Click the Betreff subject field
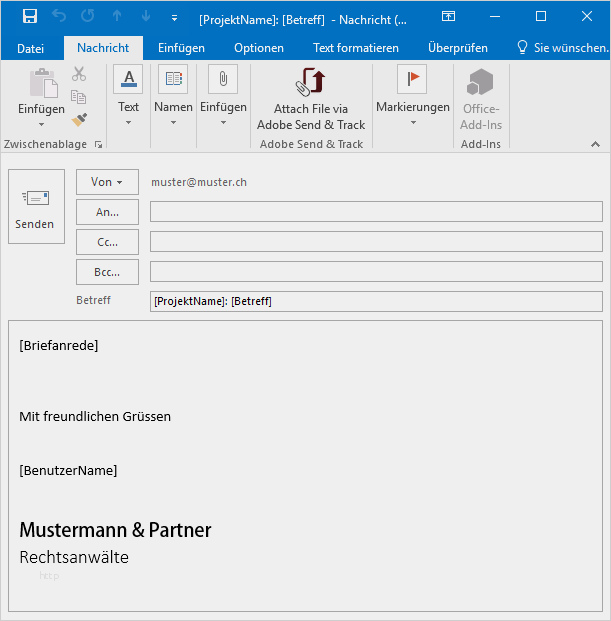 376,301
